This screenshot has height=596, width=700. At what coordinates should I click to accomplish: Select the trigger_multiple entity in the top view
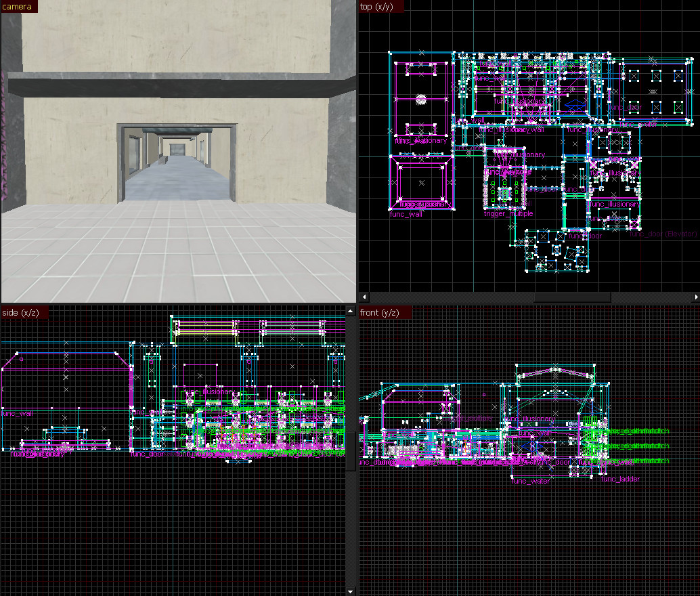point(509,213)
